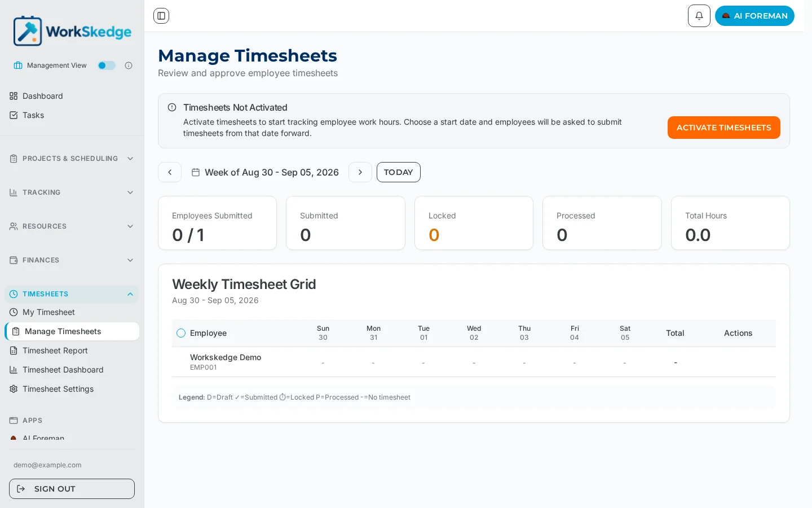
Task: Go to next week arrow
Action: point(360,172)
